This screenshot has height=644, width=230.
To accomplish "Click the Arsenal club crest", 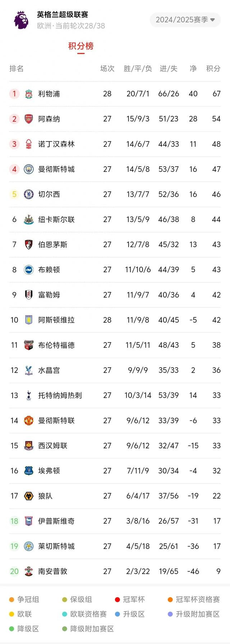I will [x=29, y=119].
